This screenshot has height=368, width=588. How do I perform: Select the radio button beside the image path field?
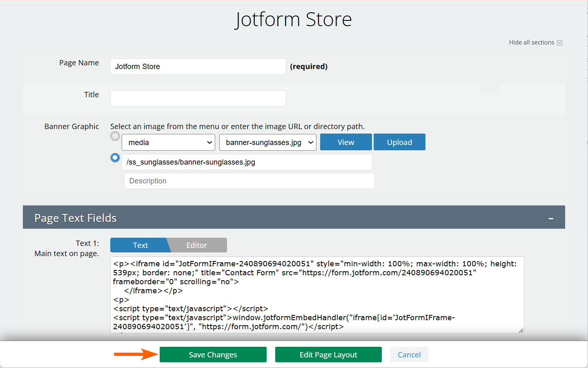coord(115,158)
